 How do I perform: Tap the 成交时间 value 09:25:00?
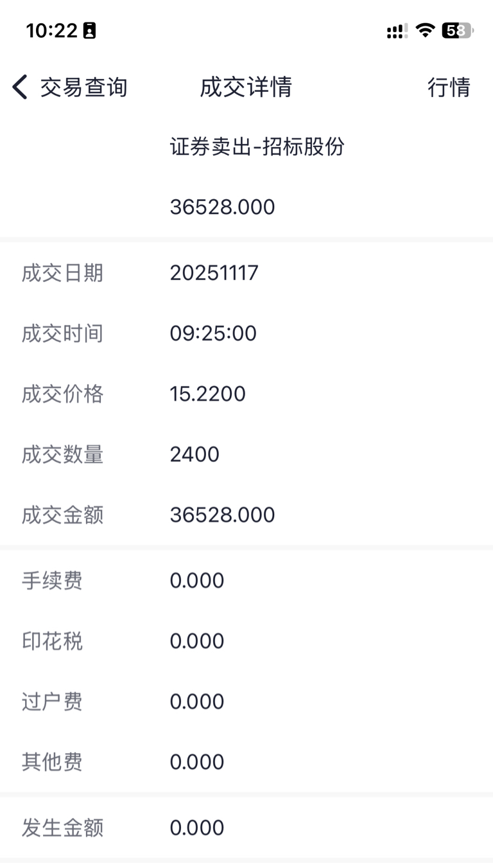coord(213,333)
